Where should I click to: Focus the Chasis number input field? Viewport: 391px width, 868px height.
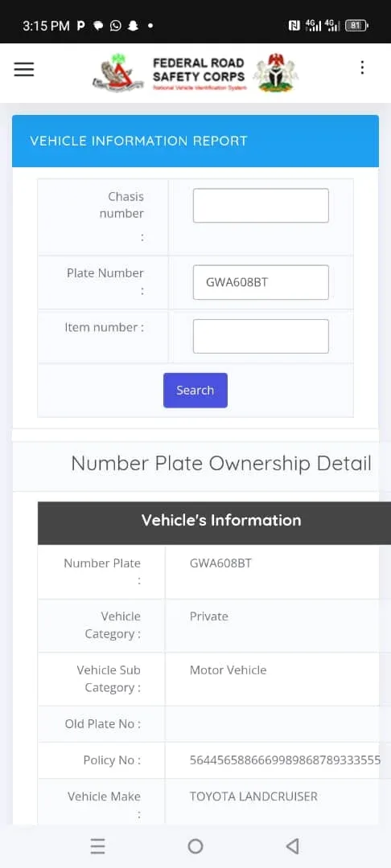point(261,206)
